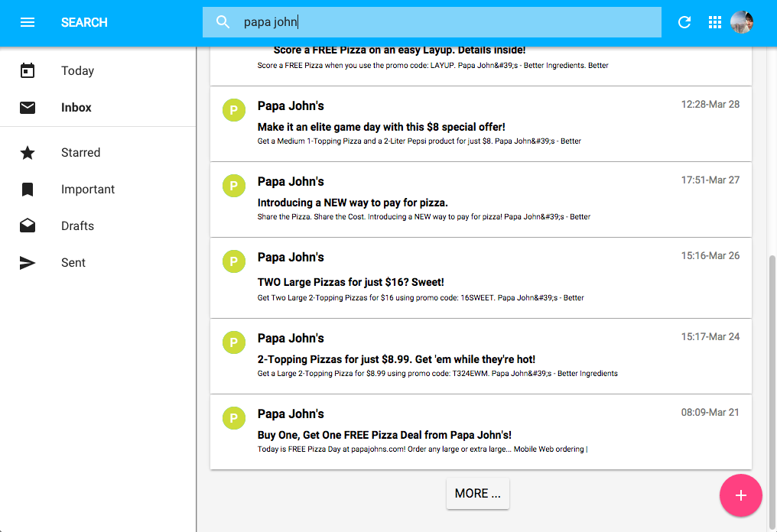This screenshot has width=777, height=532.
Task: Click the 15:17-Mar 24 timestamp
Action: coord(710,337)
